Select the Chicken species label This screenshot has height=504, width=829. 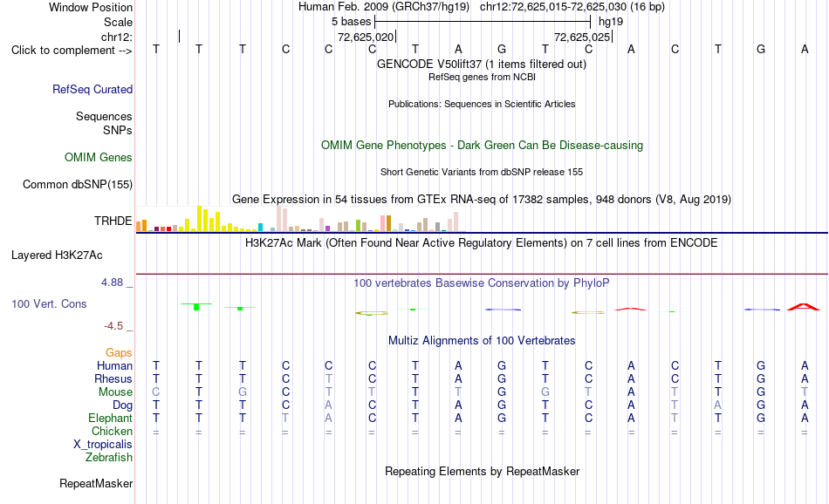pyautogui.click(x=112, y=431)
